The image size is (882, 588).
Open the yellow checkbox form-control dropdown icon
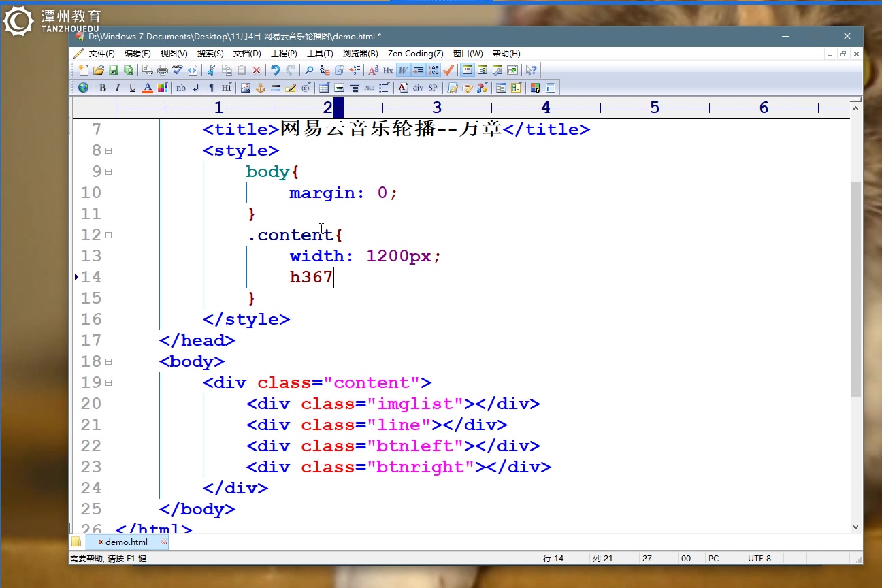(x=517, y=88)
